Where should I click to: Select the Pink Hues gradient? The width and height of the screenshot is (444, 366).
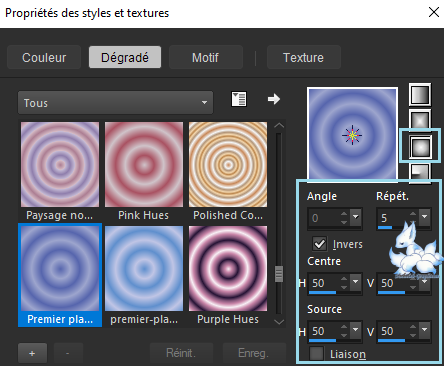144,164
